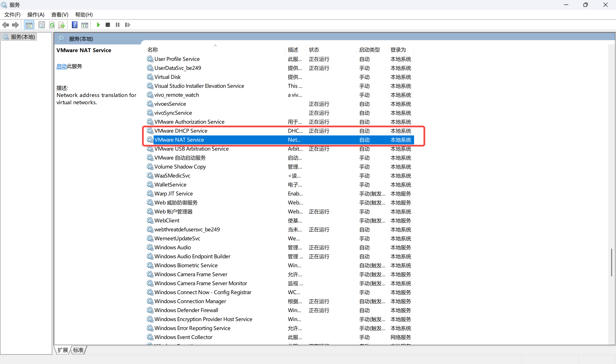Screen dimensions: 616x364
Task: Toggle the Show/Hide Console Tree button
Action: click(29, 25)
